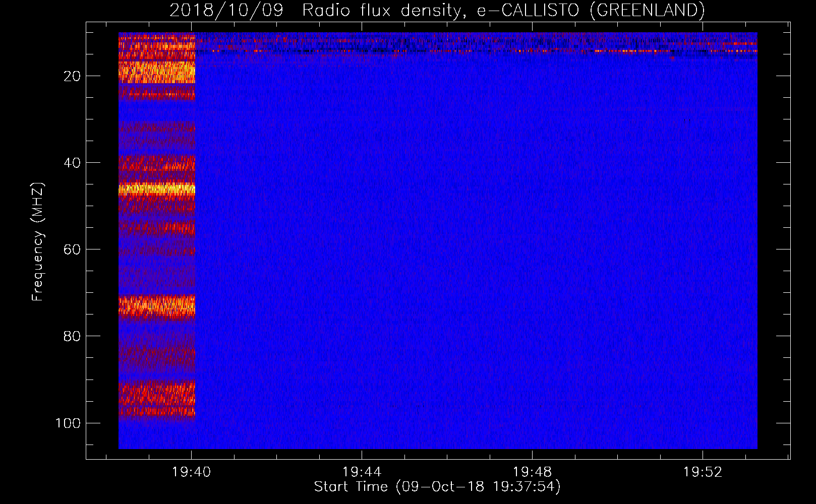Click the bright yellow band near 46 MHz

pos(157,190)
